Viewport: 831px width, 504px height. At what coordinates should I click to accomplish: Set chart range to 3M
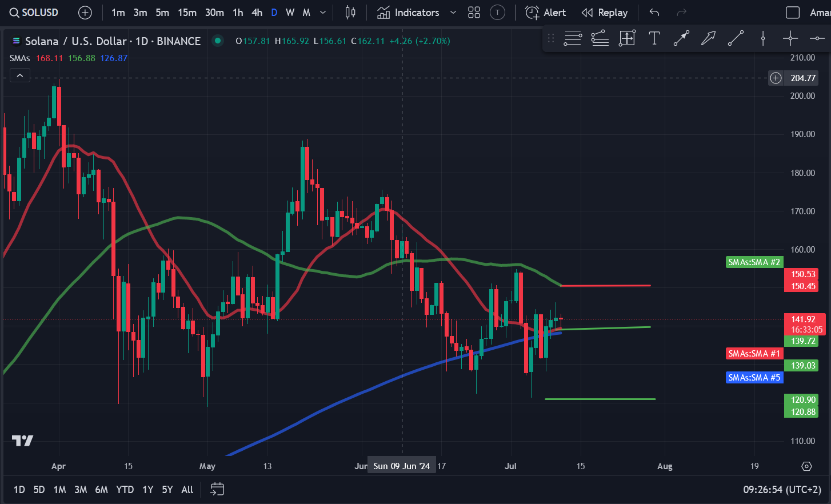pyautogui.click(x=81, y=490)
